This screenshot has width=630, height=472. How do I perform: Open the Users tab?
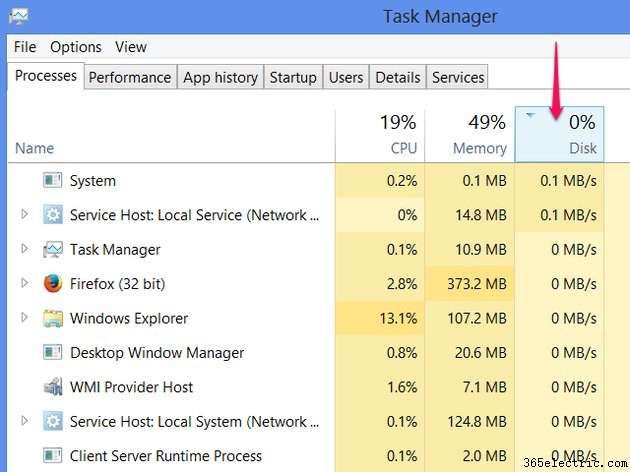click(x=346, y=77)
